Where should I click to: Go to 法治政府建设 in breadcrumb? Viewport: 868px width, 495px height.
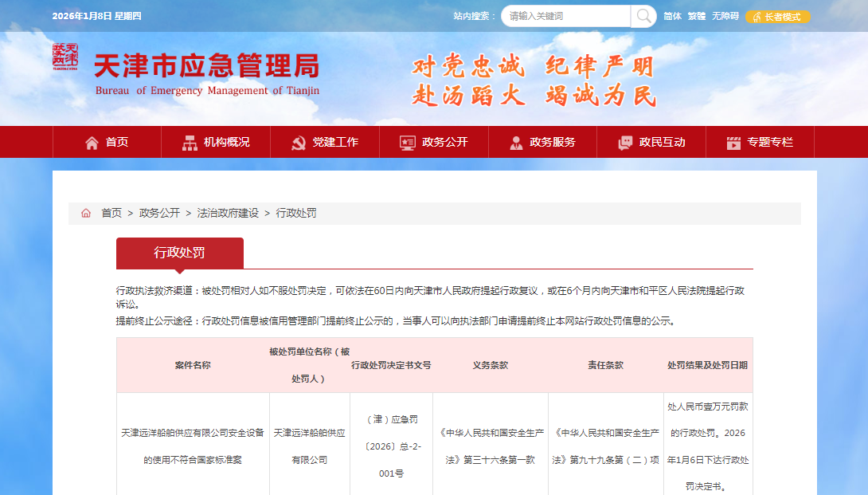tap(228, 214)
